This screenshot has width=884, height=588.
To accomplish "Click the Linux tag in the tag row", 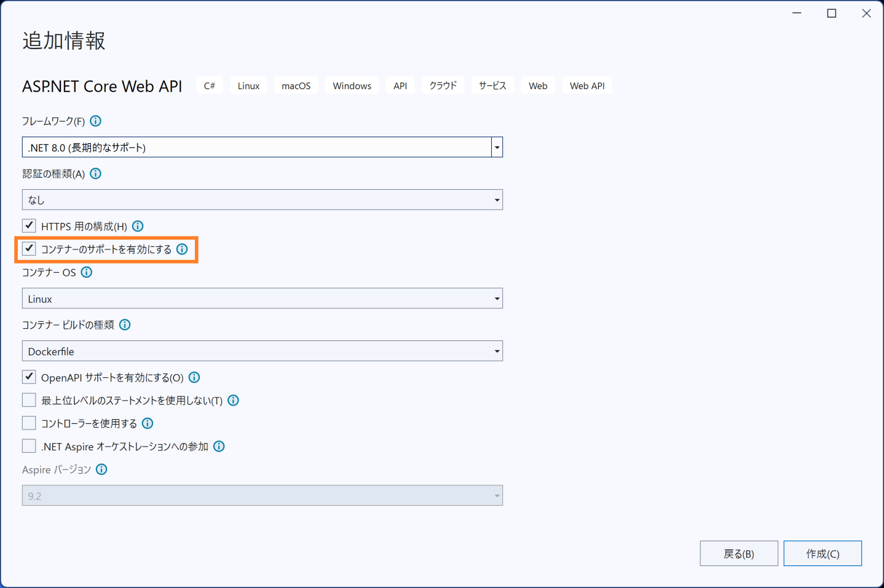I will point(248,86).
